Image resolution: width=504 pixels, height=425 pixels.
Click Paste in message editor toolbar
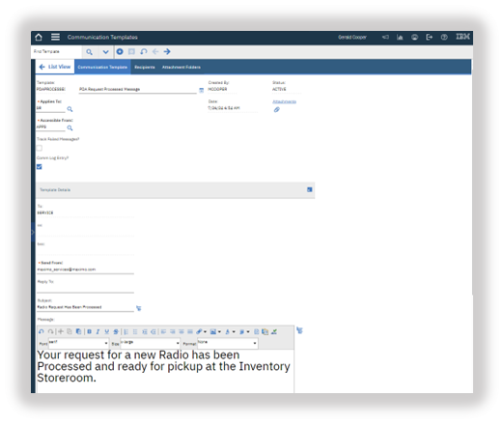tap(78, 331)
